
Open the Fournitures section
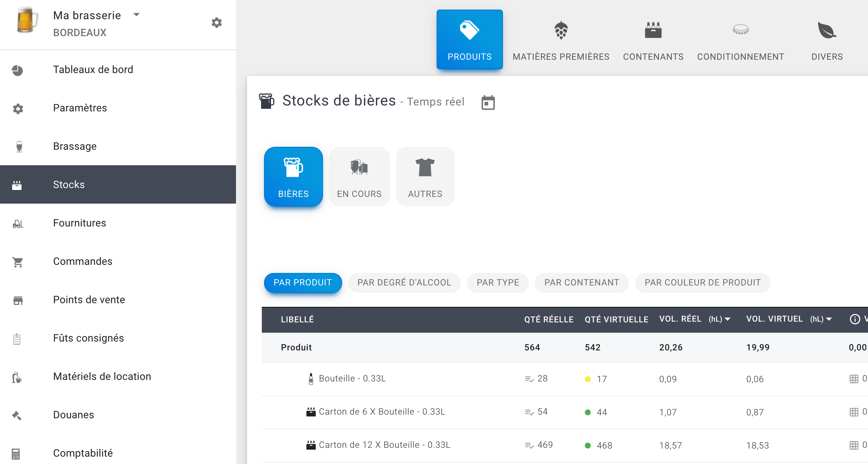point(118,223)
